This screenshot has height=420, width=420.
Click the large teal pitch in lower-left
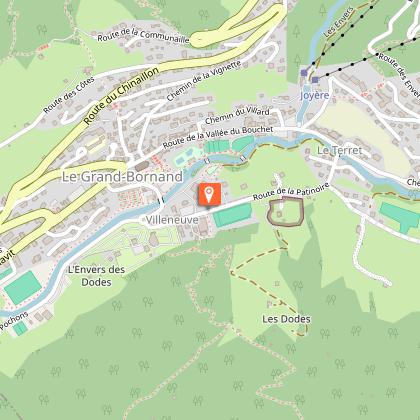pyautogui.click(x=23, y=287)
